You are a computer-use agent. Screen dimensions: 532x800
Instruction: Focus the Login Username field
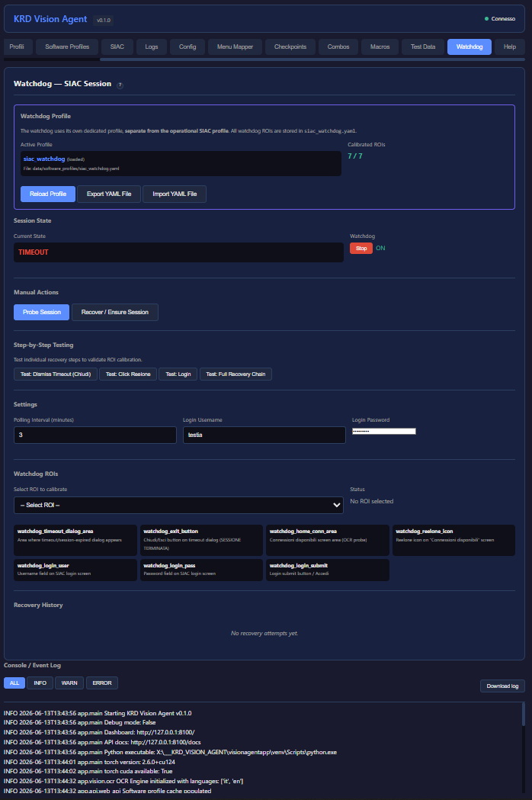click(264, 435)
